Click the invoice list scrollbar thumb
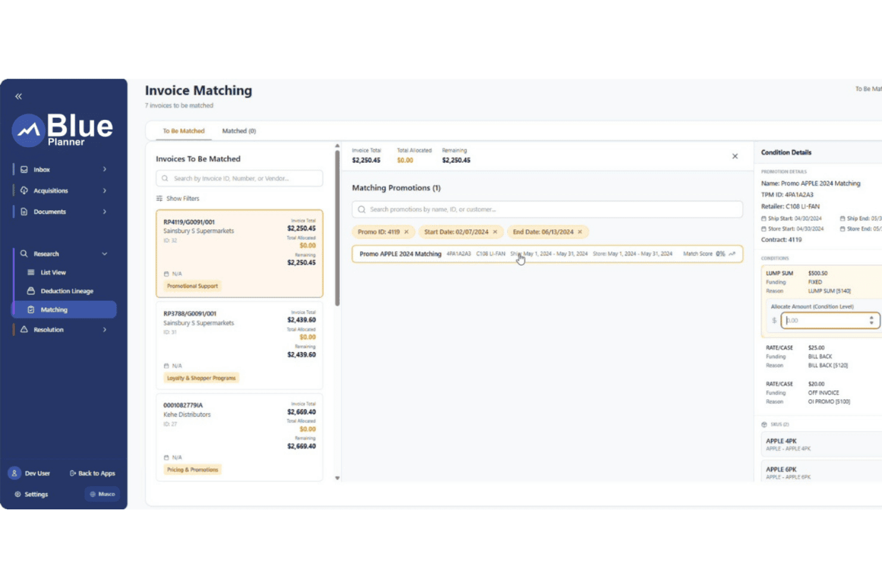Viewport: 882px width, 588px height. [x=337, y=228]
